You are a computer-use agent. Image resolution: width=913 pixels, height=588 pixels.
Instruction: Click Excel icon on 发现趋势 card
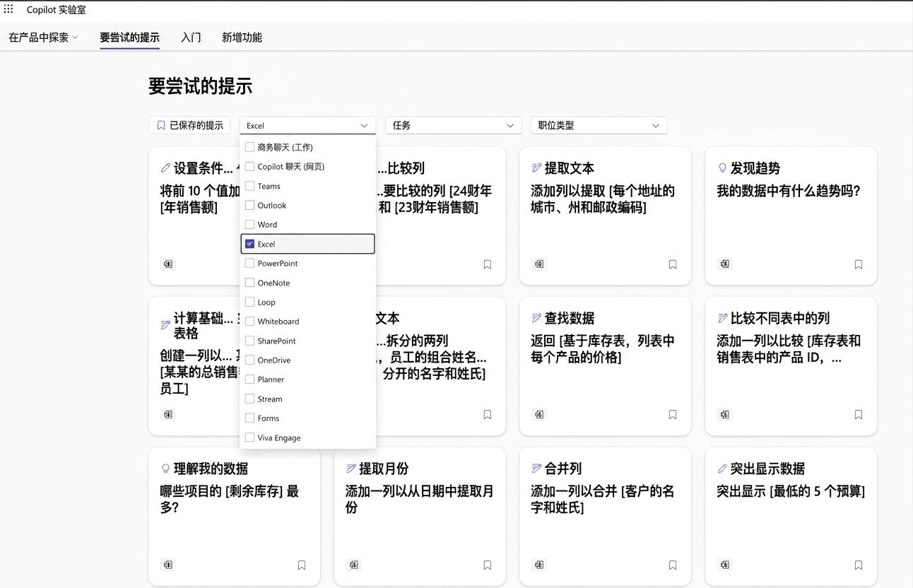coord(725,264)
